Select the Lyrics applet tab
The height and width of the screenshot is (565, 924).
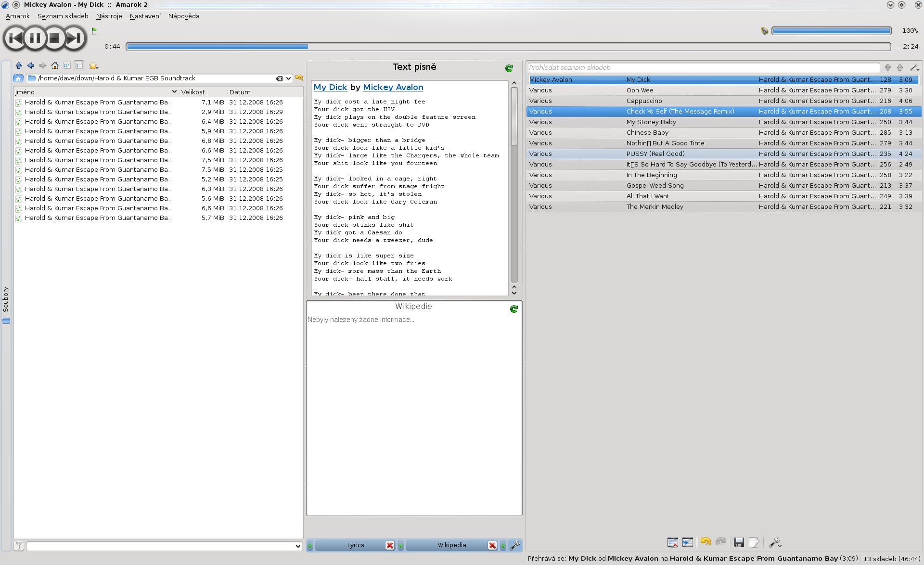pos(356,545)
